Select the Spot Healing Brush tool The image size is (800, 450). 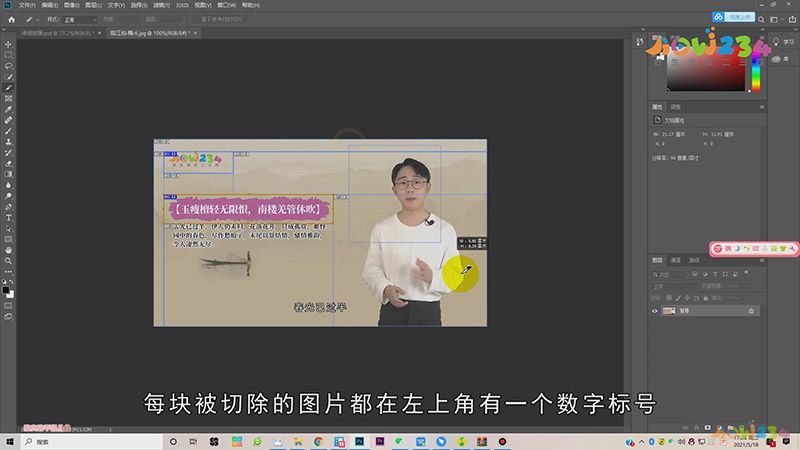[8, 120]
